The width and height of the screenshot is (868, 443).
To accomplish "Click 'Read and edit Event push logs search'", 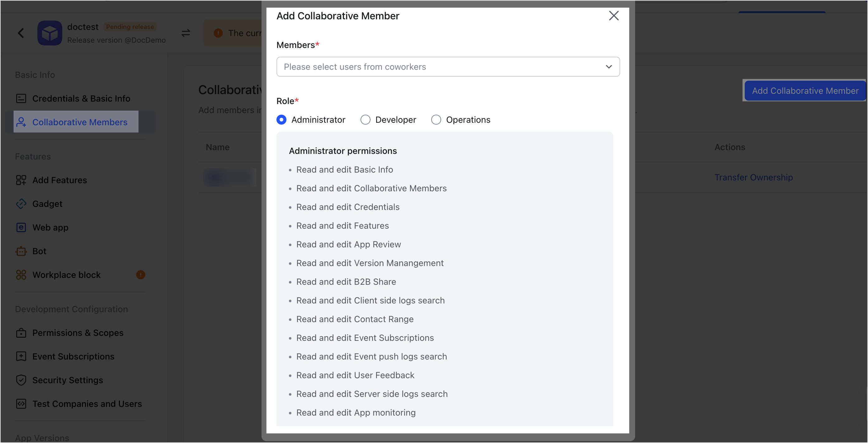I will [372, 357].
